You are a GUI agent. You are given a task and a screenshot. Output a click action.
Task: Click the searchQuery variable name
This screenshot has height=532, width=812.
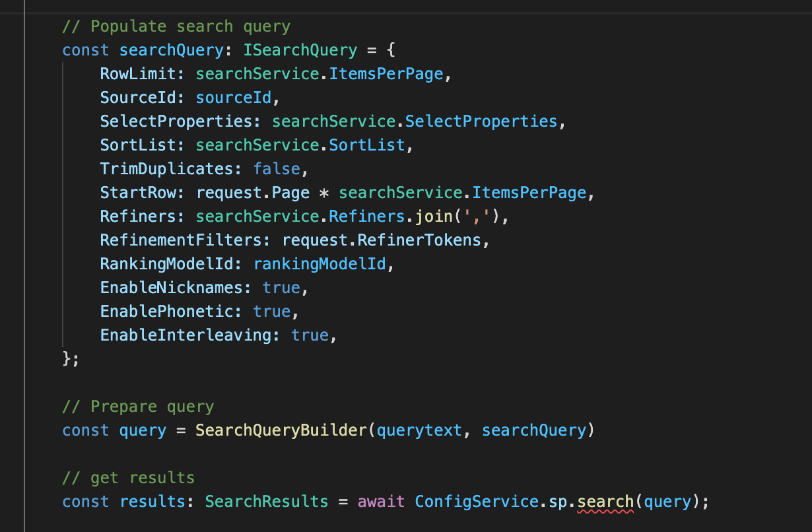tap(170, 50)
